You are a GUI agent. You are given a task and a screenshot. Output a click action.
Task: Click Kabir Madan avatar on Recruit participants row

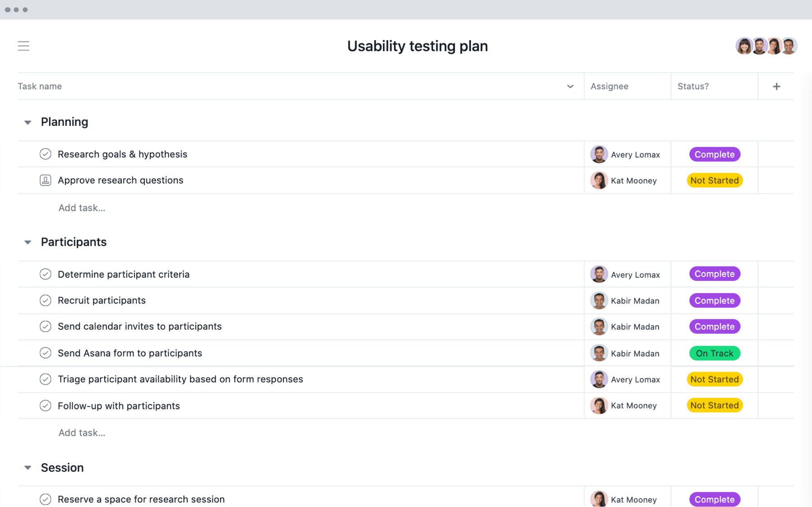[x=599, y=301]
